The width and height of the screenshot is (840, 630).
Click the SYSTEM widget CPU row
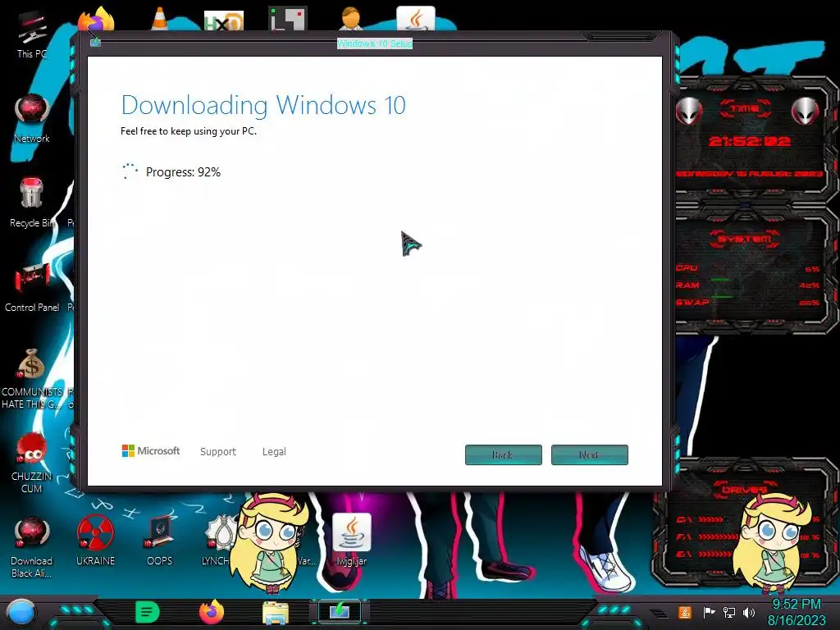[x=748, y=268]
